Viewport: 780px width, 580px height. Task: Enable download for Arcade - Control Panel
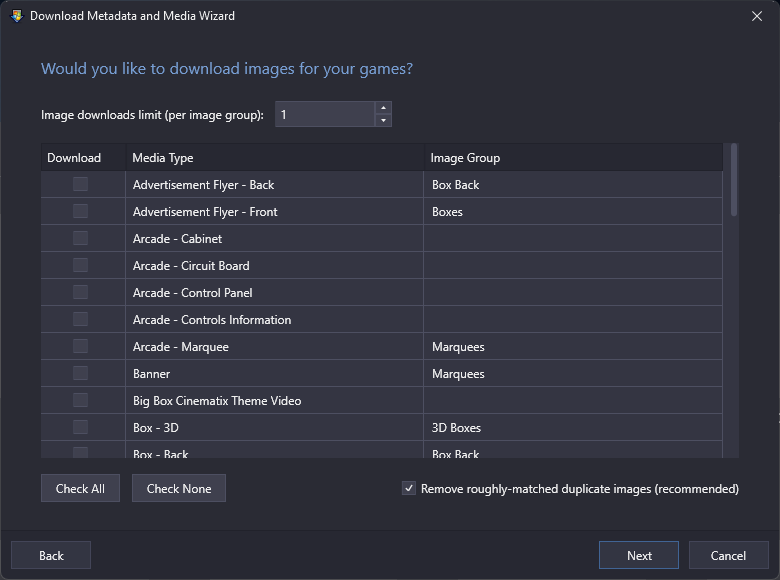click(x=81, y=292)
